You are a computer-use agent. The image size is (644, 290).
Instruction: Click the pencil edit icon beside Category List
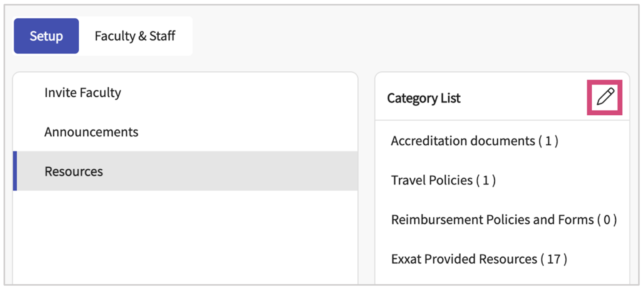(x=605, y=97)
